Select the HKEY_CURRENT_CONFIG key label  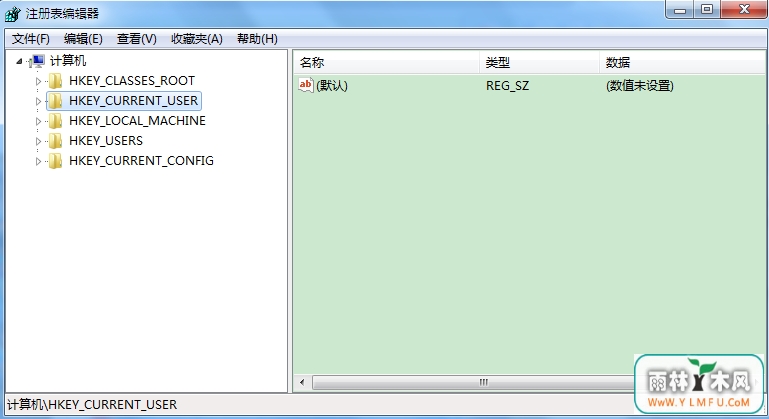[x=141, y=161]
